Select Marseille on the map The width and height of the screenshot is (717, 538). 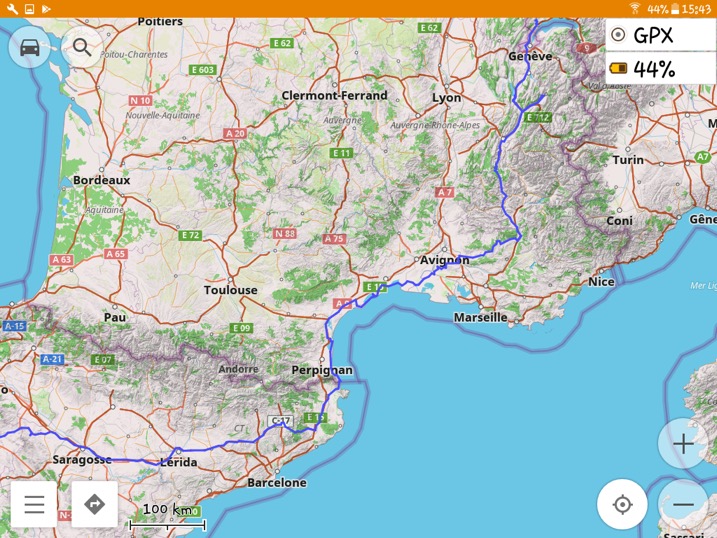coord(480,317)
